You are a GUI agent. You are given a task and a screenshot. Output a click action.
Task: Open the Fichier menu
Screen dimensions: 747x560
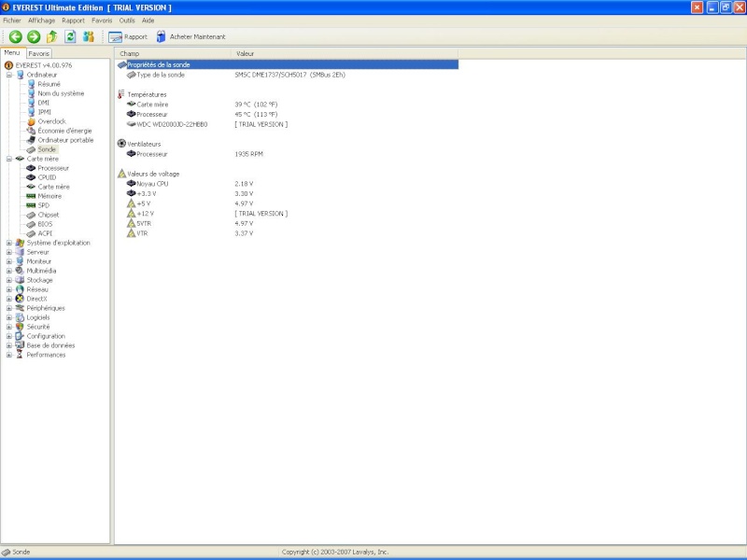(x=12, y=20)
